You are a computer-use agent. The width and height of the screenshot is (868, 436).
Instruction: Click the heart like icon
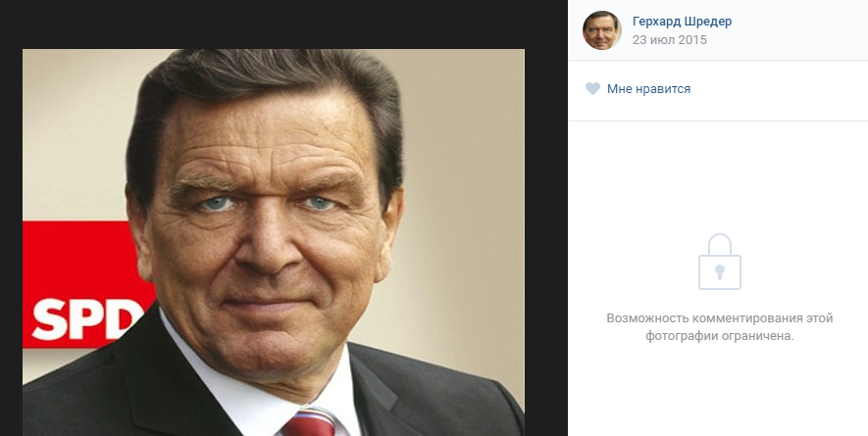tap(592, 89)
